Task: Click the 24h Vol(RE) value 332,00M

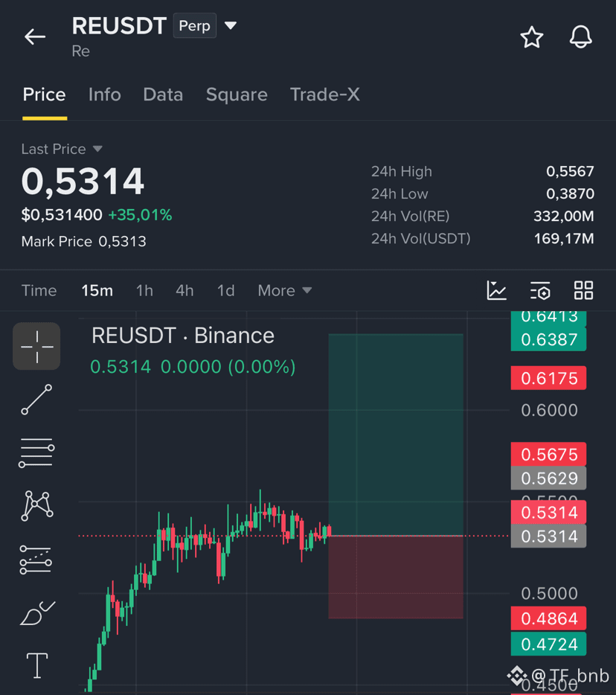Action: pos(563,217)
